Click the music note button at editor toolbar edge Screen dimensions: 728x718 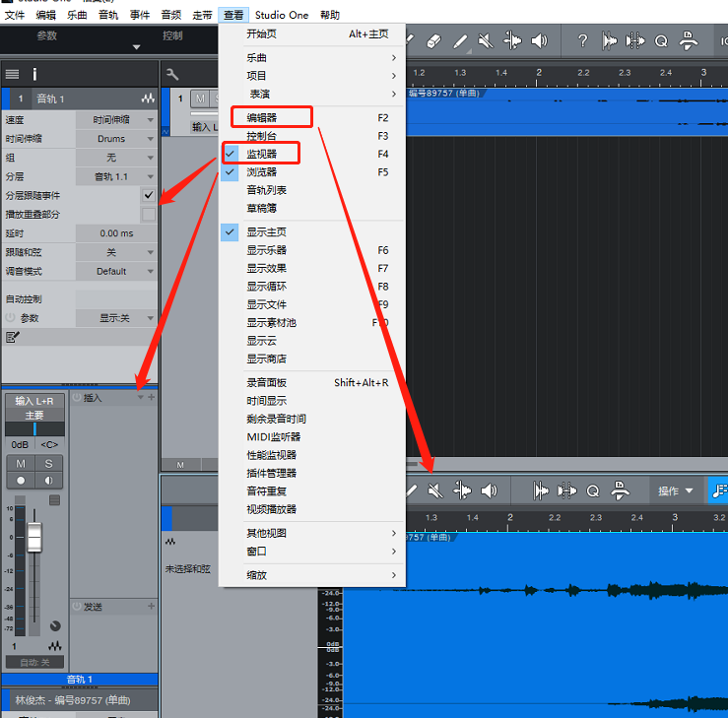coord(719,490)
